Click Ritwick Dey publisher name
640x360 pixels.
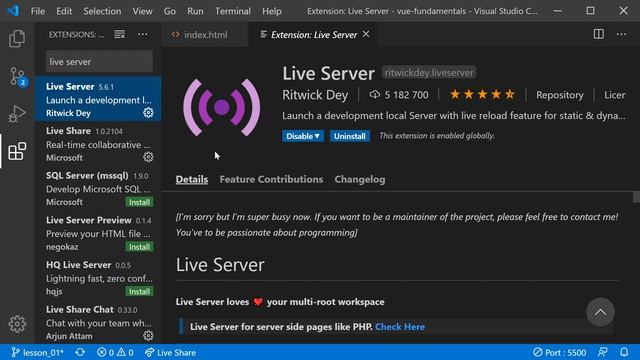click(315, 95)
